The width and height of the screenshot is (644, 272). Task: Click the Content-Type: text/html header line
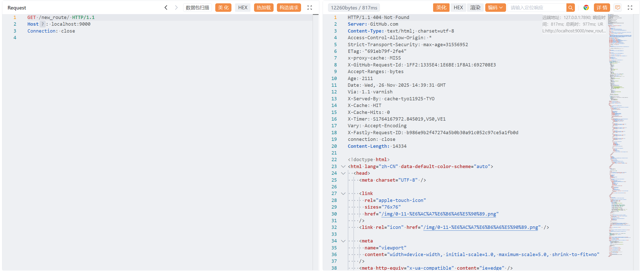tap(401, 31)
